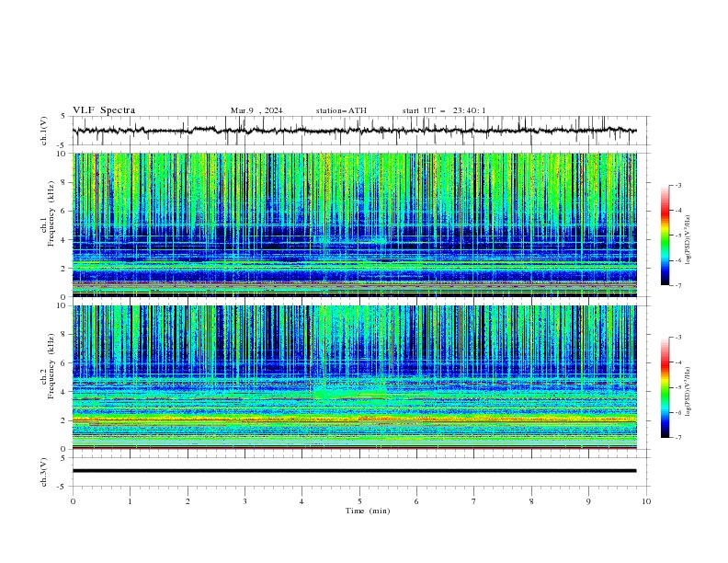Click the "start UT = 23:40: 1" header
Screen dimensions: 728x563
click(444, 110)
